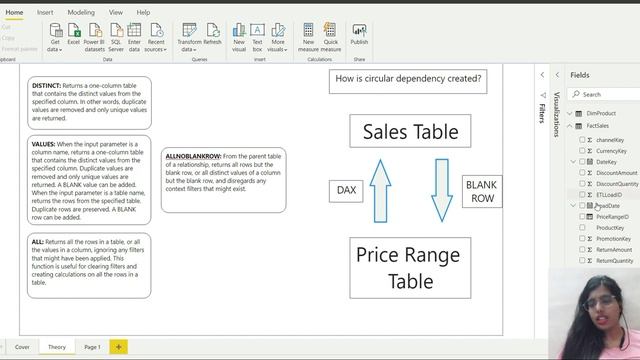Check the ETLLoadID field
Image resolution: width=640 pixels, height=360 pixels.
(x=582, y=195)
